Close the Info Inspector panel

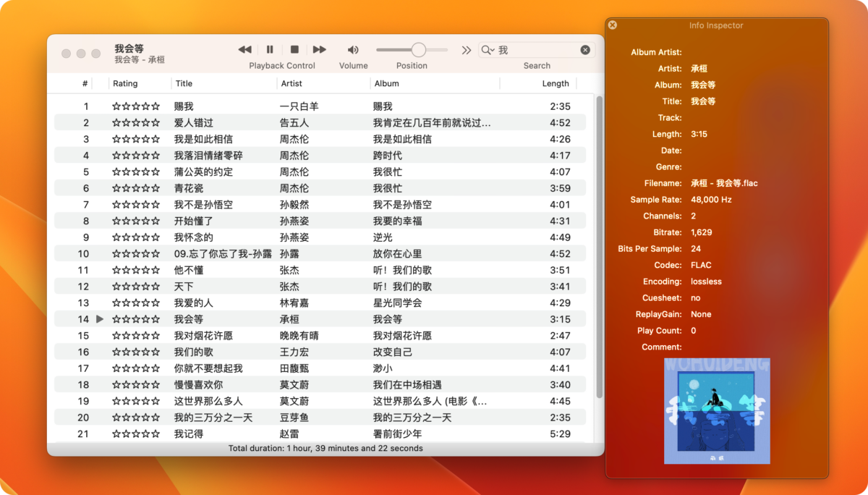point(613,25)
